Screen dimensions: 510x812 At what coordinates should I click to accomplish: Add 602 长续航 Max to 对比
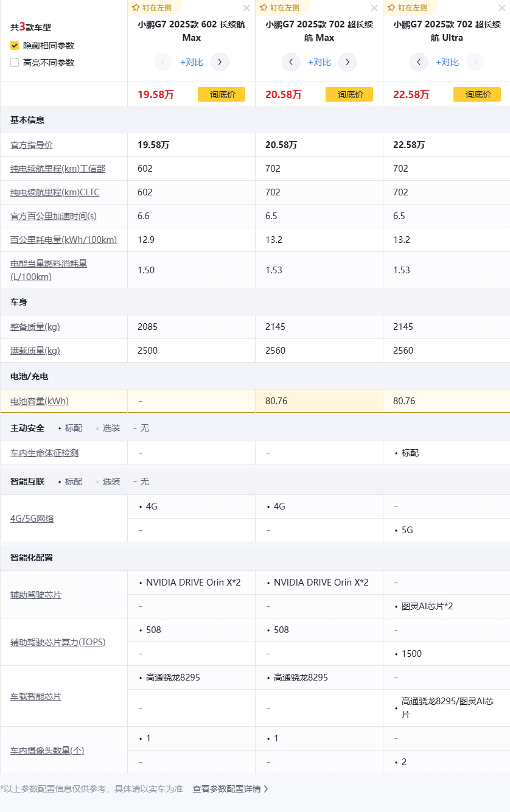pyautogui.click(x=192, y=62)
